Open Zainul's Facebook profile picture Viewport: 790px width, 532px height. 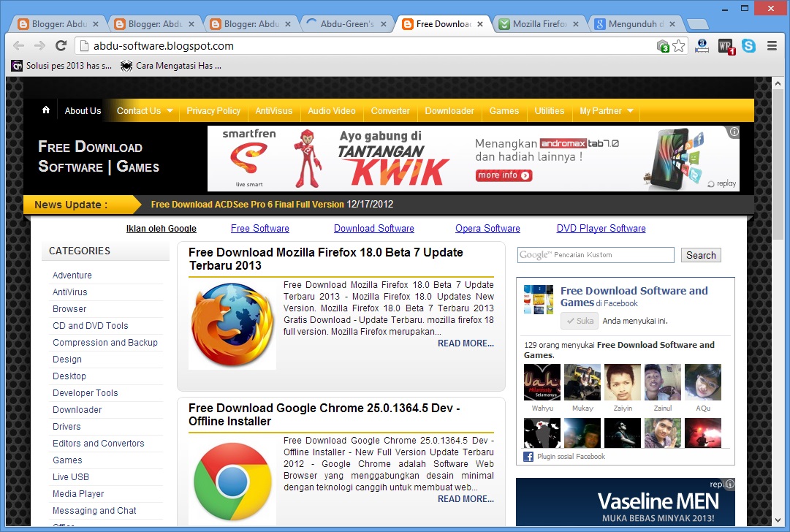pos(663,382)
